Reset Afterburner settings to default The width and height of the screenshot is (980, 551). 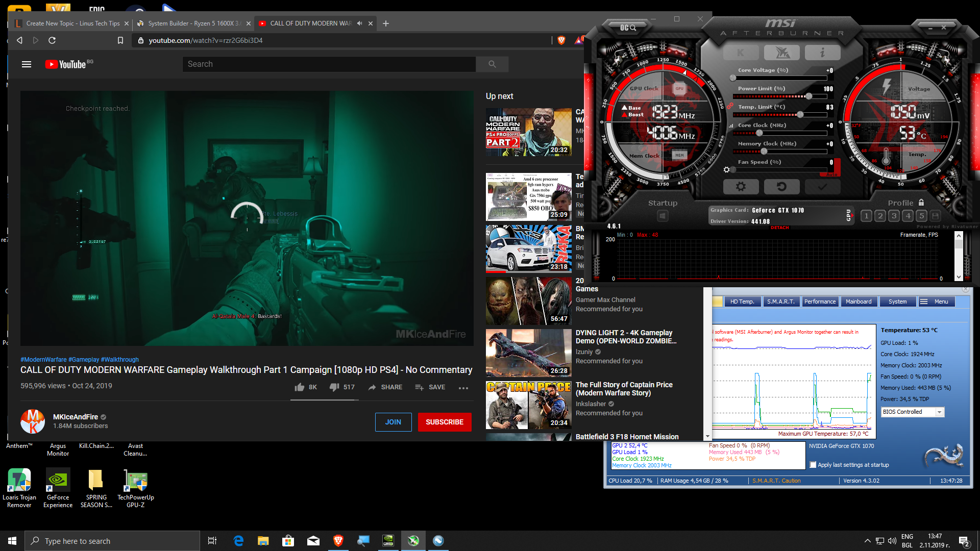point(781,187)
